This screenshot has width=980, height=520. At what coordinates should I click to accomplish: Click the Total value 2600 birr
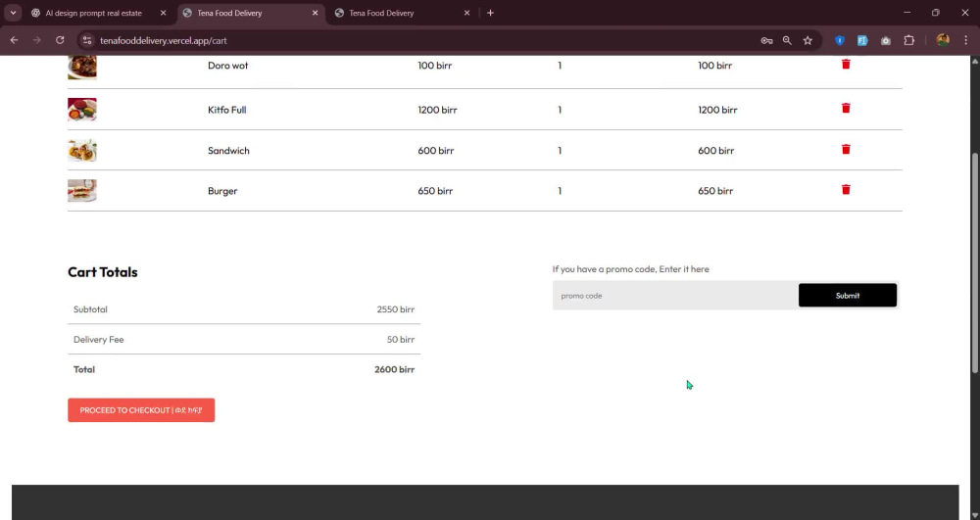point(394,369)
